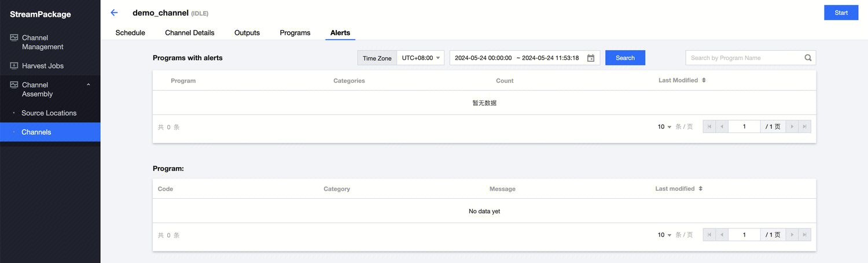Open the Outputs tab

(x=247, y=33)
